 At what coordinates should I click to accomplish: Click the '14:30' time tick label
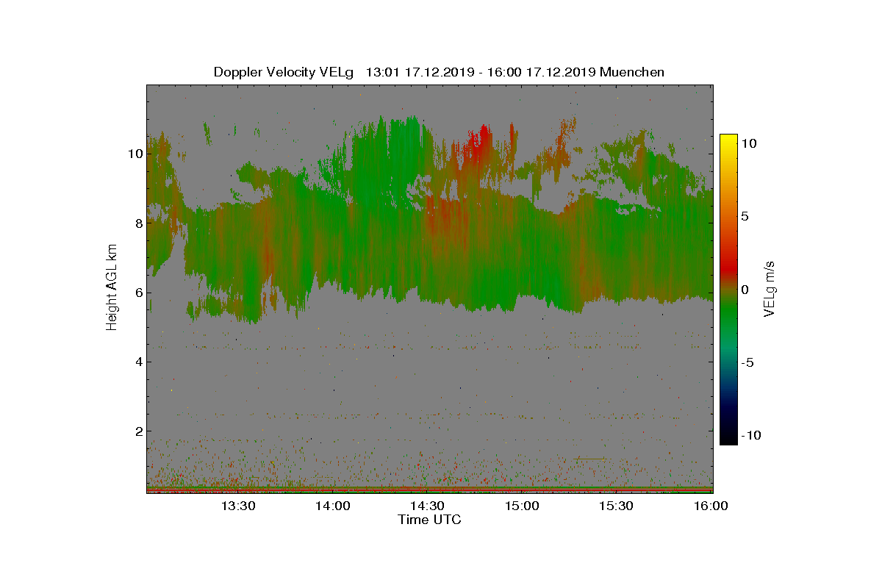427,506
